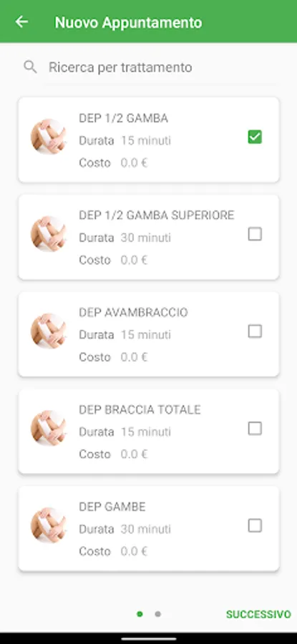Uncheck the DEP 1/2 GAMBA checkbox
Screen dimensions: 297x644
(x=255, y=137)
